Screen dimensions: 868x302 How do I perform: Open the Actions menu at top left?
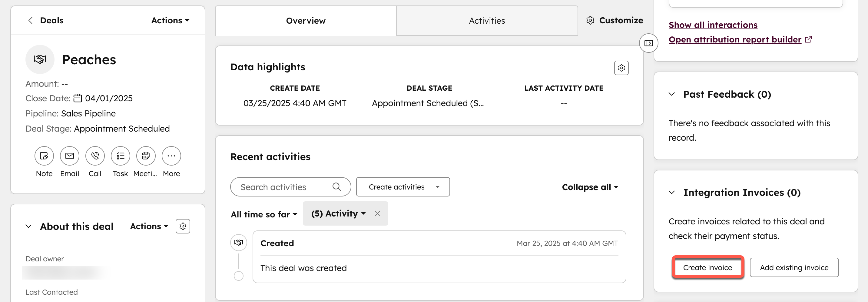[170, 20]
